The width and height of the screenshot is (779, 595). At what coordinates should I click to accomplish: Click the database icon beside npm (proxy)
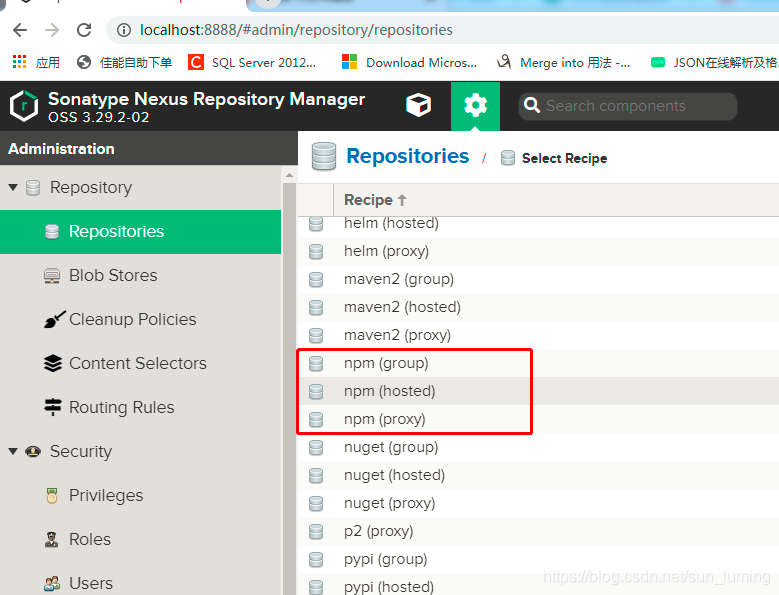tap(316, 420)
